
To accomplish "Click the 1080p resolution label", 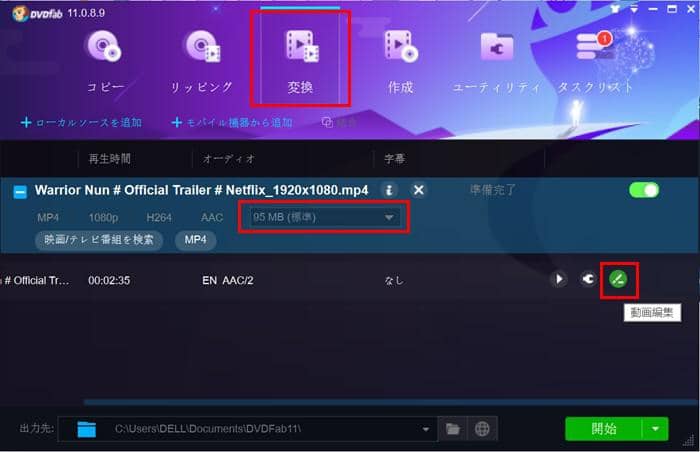I will (103, 218).
